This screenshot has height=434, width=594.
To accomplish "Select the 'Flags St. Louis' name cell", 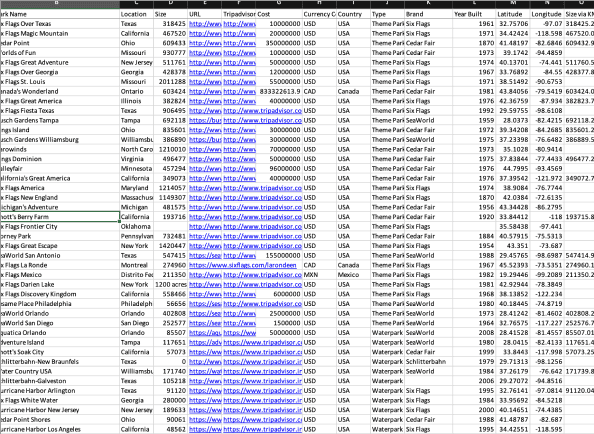I will point(59,82).
